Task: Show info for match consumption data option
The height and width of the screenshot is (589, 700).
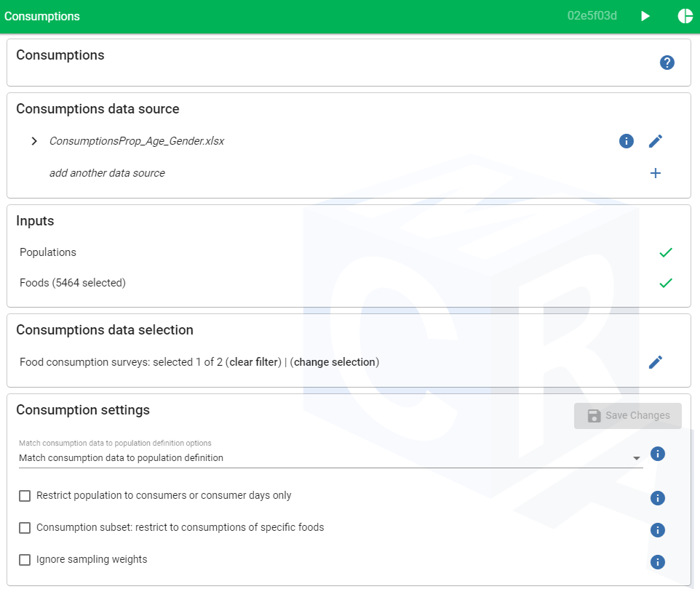Action: tap(657, 454)
